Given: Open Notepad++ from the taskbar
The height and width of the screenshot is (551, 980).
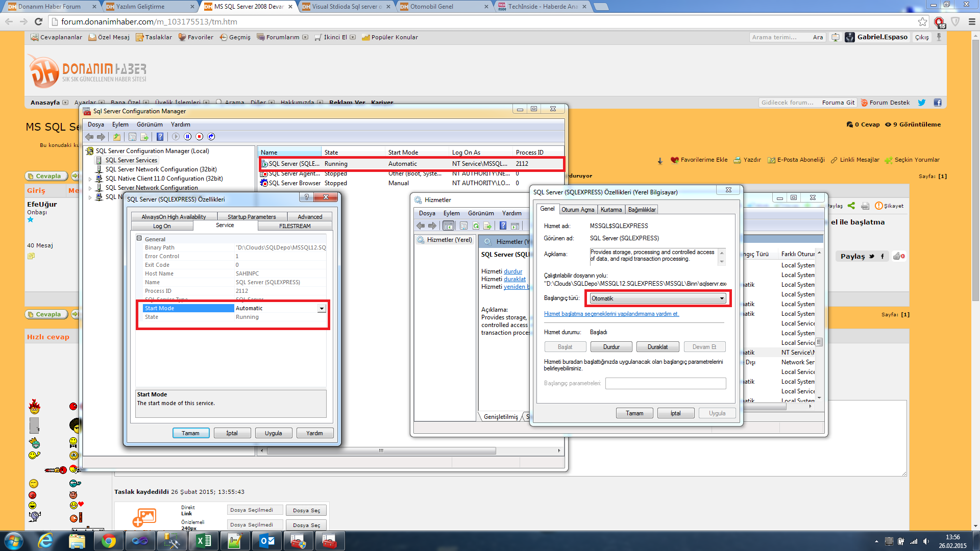Looking at the screenshot, I should tap(235, 541).
